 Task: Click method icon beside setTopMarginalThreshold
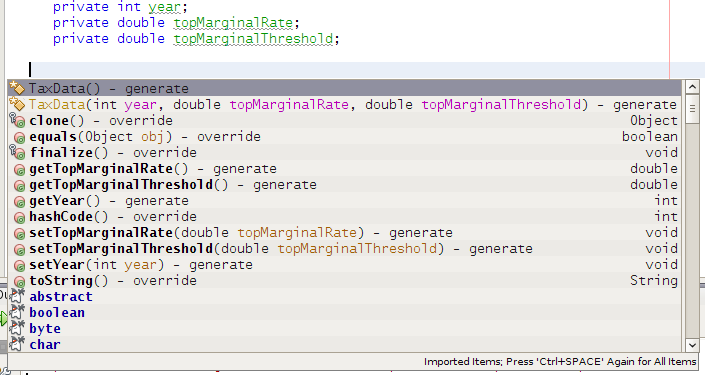pos(19,250)
